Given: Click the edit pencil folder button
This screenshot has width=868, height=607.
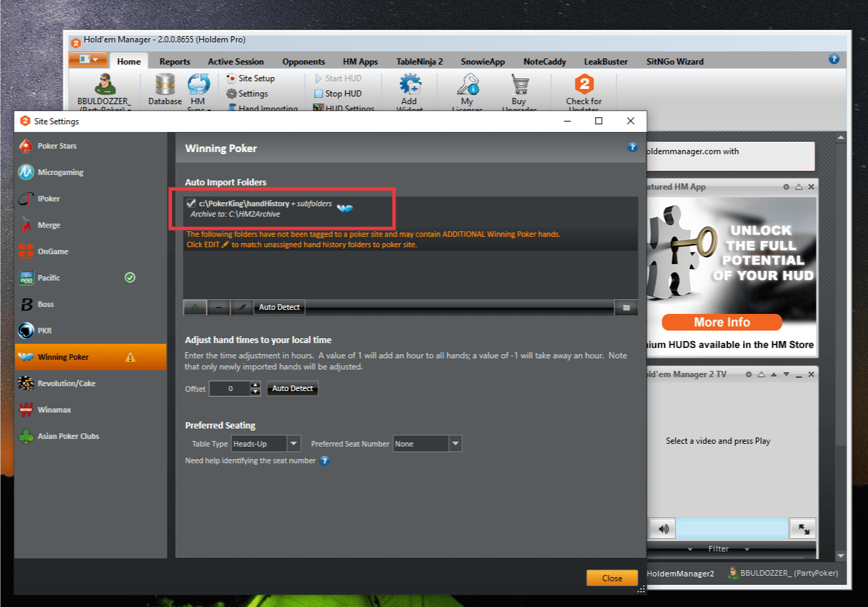Looking at the screenshot, I should 241,308.
